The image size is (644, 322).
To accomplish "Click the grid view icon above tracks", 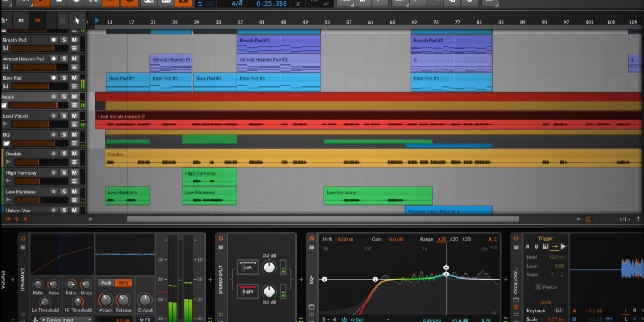I will pos(21,20).
